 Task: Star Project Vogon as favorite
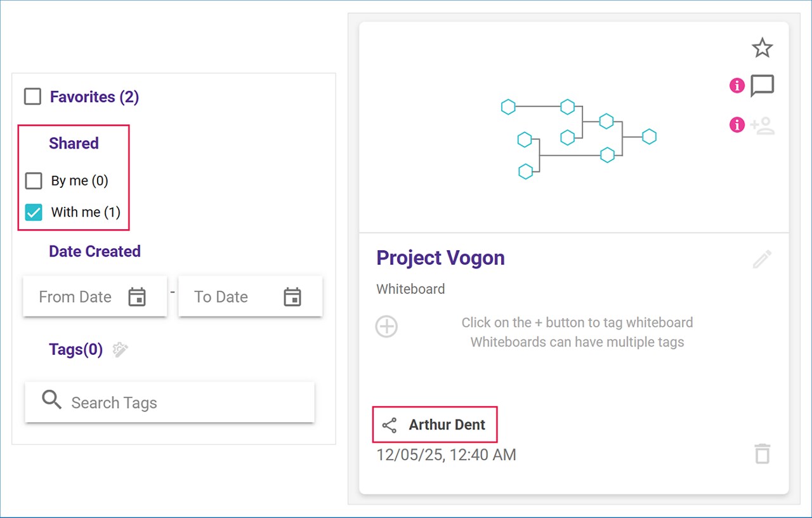tap(762, 48)
